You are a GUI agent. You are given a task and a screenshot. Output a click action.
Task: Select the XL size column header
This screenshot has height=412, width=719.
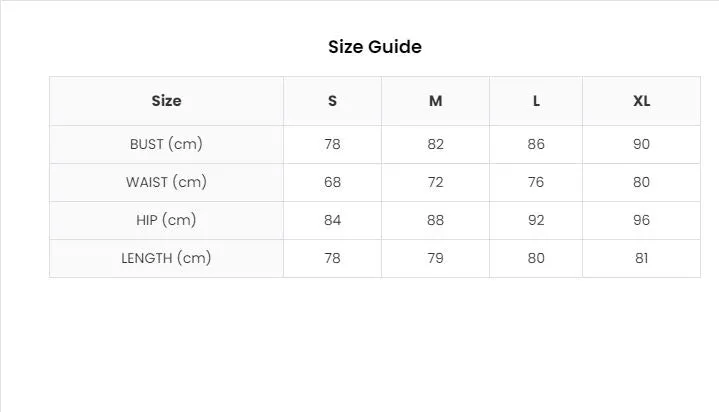point(642,101)
